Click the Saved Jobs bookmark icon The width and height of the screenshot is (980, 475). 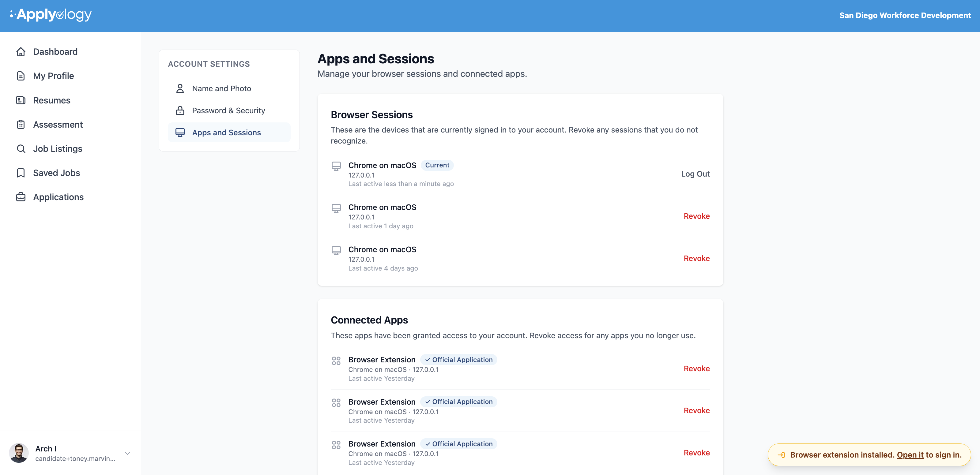tap(21, 173)
